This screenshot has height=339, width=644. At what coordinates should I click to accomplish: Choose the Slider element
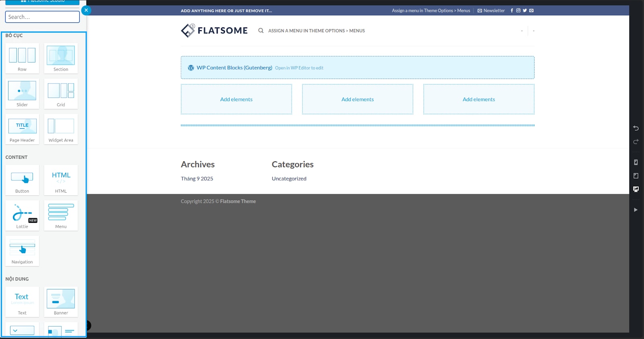[x=22, y=94]
